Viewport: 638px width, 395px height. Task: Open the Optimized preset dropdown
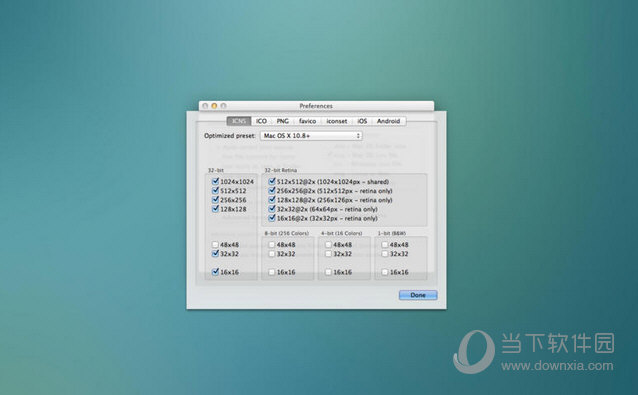(311, 135)
